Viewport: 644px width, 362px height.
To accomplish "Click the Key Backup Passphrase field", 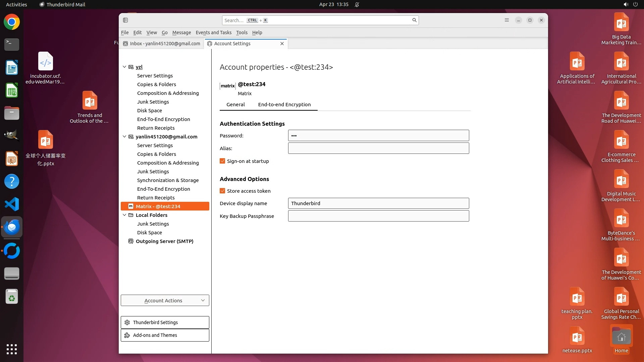I will pyautogui.click(x=378, y=216).
